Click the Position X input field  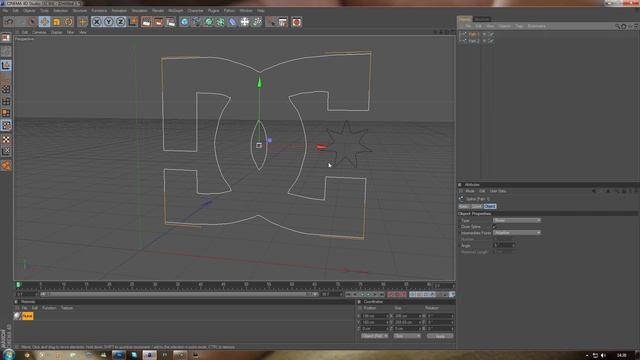pyautogui.click(x=375, y=316)
